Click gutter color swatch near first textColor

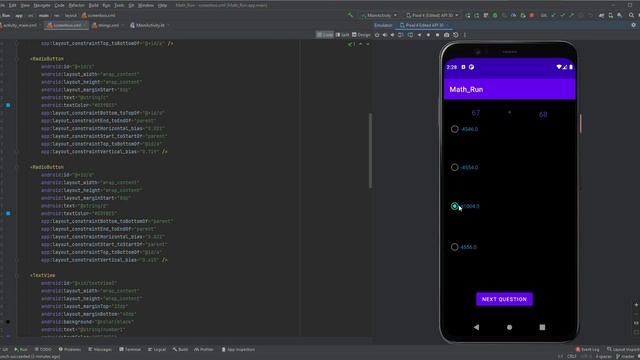(8, 105)
